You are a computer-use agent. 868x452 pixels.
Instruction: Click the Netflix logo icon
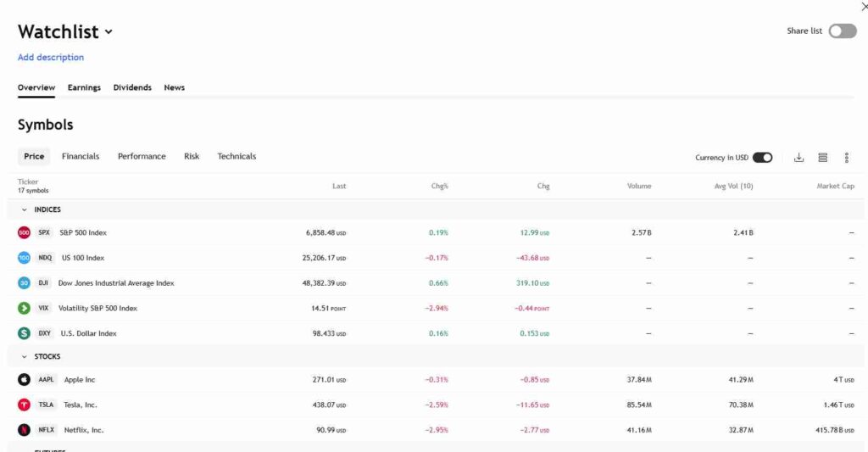24,430
